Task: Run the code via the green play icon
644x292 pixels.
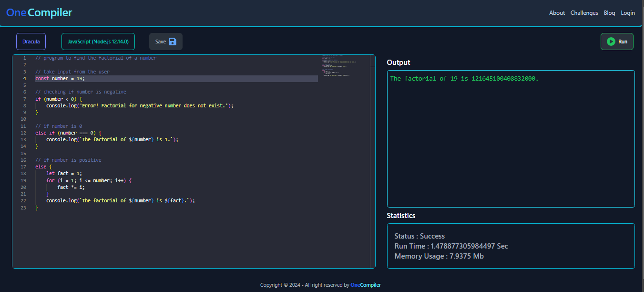Action: pos(611,41)
